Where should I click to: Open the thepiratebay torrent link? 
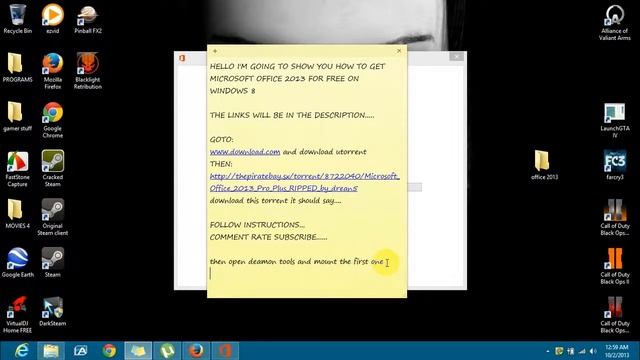304,182
